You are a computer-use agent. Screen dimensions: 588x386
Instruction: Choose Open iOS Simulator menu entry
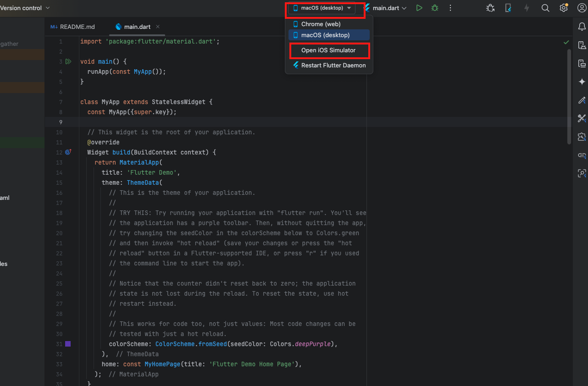pos(329,50)
